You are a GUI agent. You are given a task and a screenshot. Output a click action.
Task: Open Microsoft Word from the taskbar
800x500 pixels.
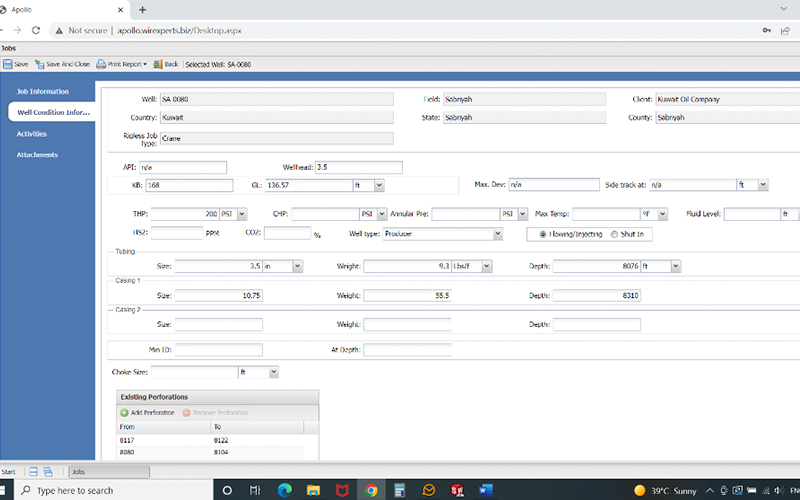pyautogui.click(x=486, y=490)
